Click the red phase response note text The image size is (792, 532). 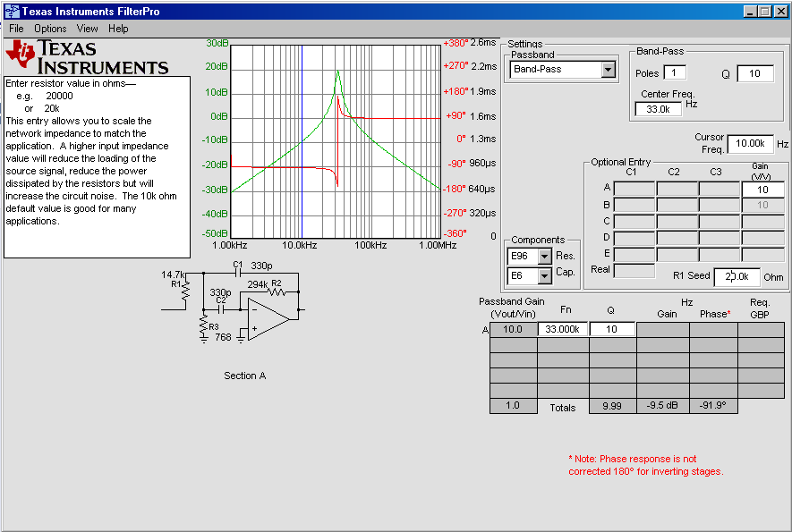(646, 465)
